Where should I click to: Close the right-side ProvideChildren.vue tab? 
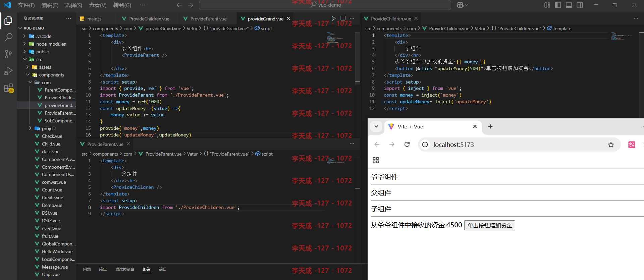point(416,18)
